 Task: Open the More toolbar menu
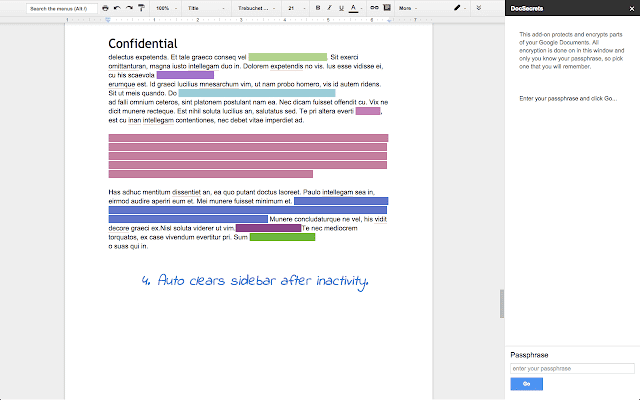(407, 7)
